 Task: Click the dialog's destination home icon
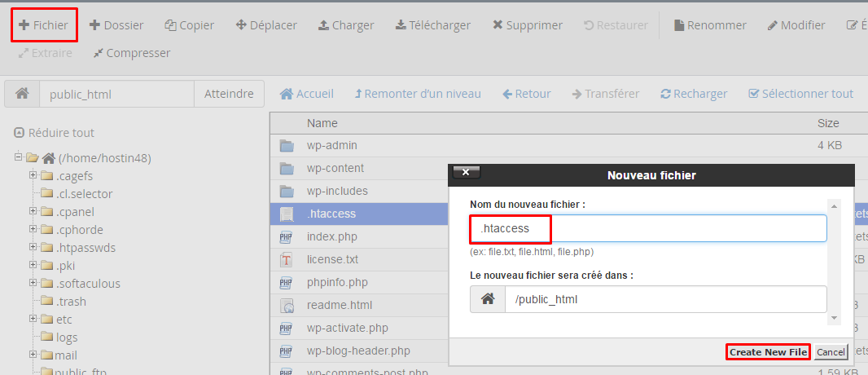[x=488, y=299]
